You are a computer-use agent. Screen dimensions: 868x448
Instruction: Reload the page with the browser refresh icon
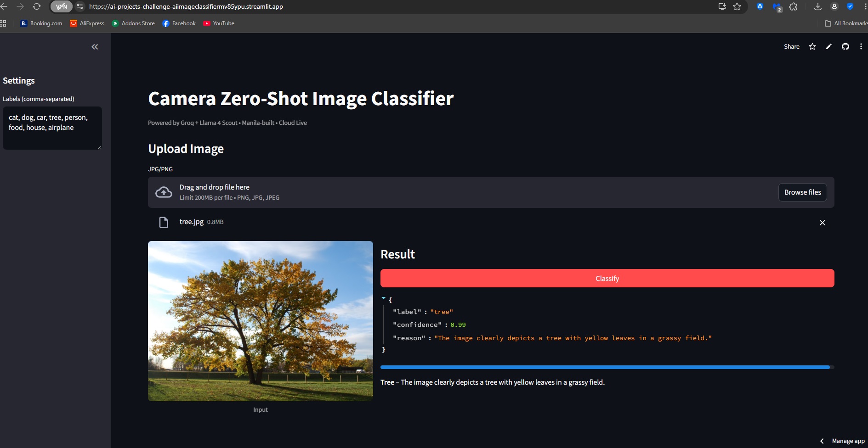click(x=37, y=6)
